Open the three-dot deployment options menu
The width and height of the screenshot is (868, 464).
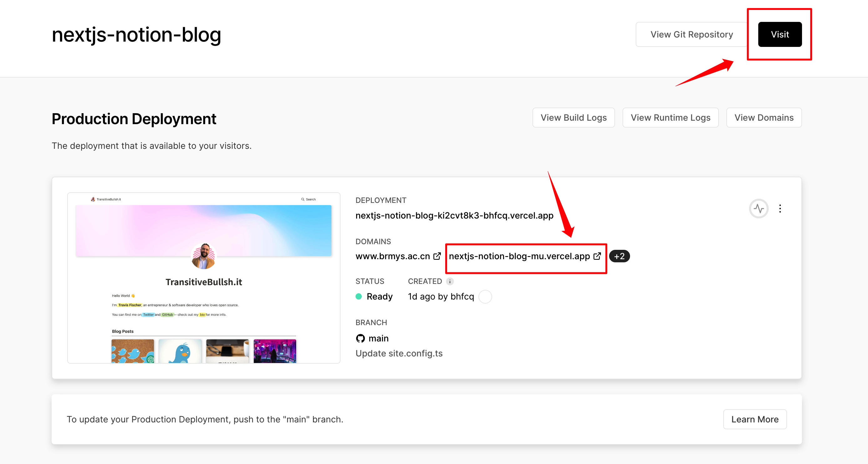pos(780,209)
